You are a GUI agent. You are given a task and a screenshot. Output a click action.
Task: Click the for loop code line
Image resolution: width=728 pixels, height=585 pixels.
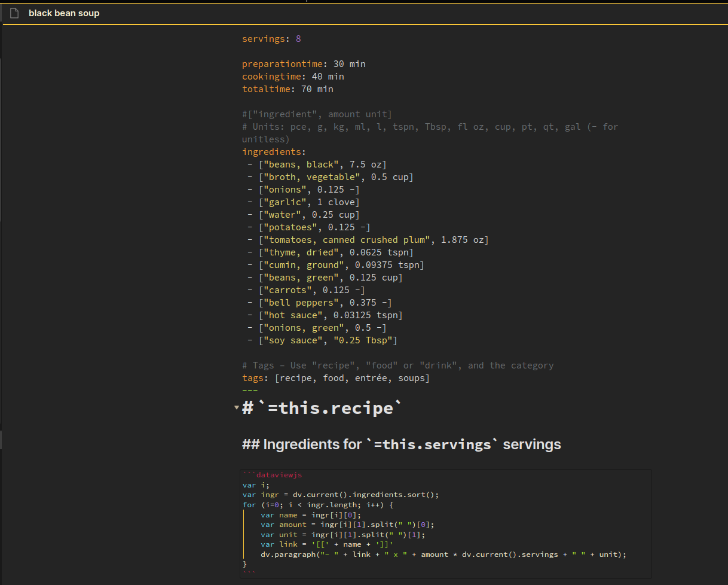[x=318, y=505]
